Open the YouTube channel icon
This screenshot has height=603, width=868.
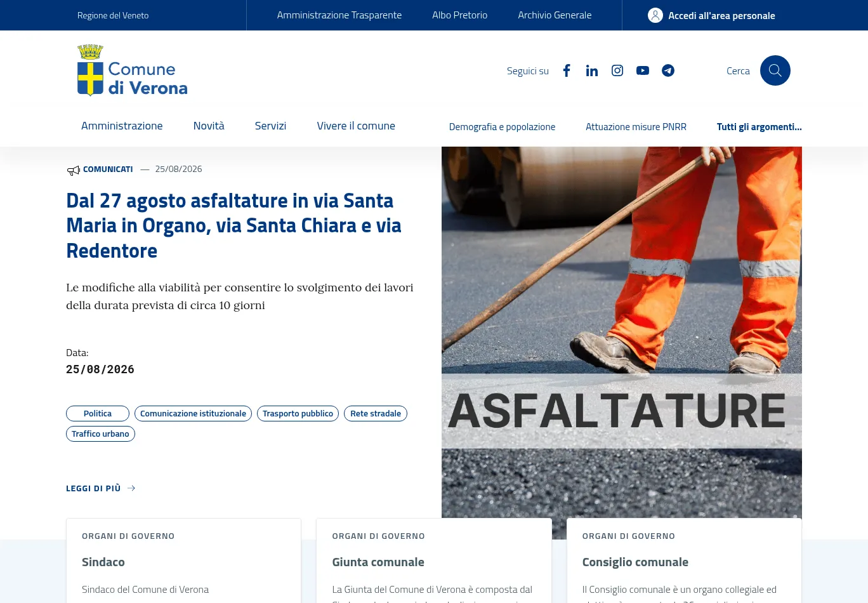(x=643, y=70)
